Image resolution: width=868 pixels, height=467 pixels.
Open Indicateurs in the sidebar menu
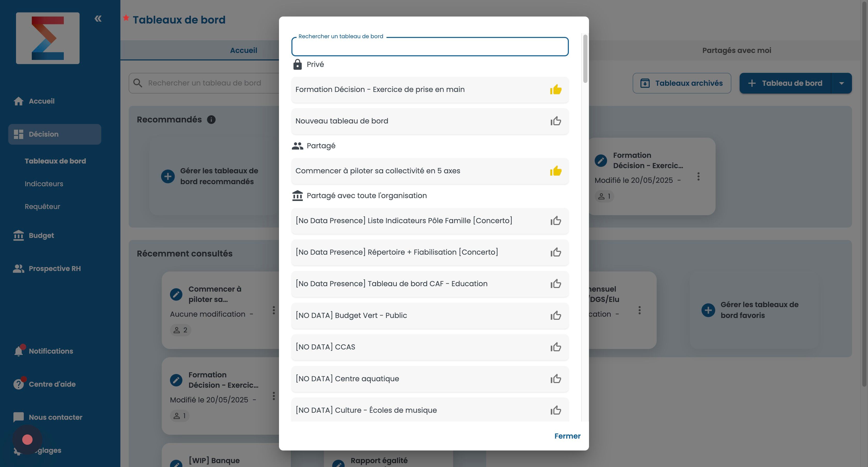point(44,184)
